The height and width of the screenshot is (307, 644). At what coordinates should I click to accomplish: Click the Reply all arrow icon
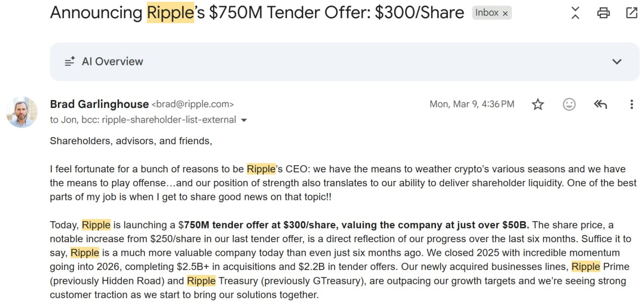click(600, 105)
